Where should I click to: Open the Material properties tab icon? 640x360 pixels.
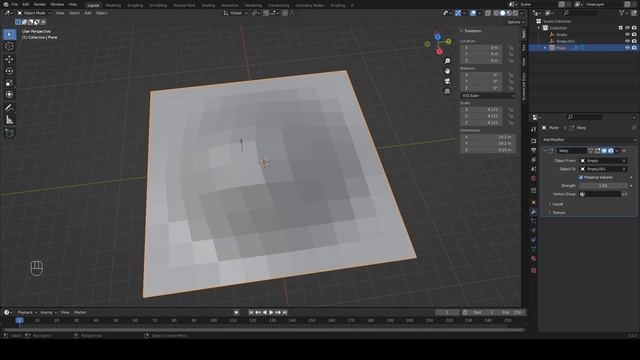[x=533, y=258]
